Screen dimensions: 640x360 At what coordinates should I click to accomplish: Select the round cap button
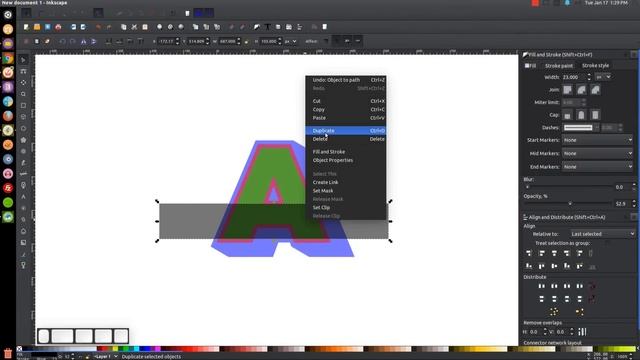coord(582,115)
